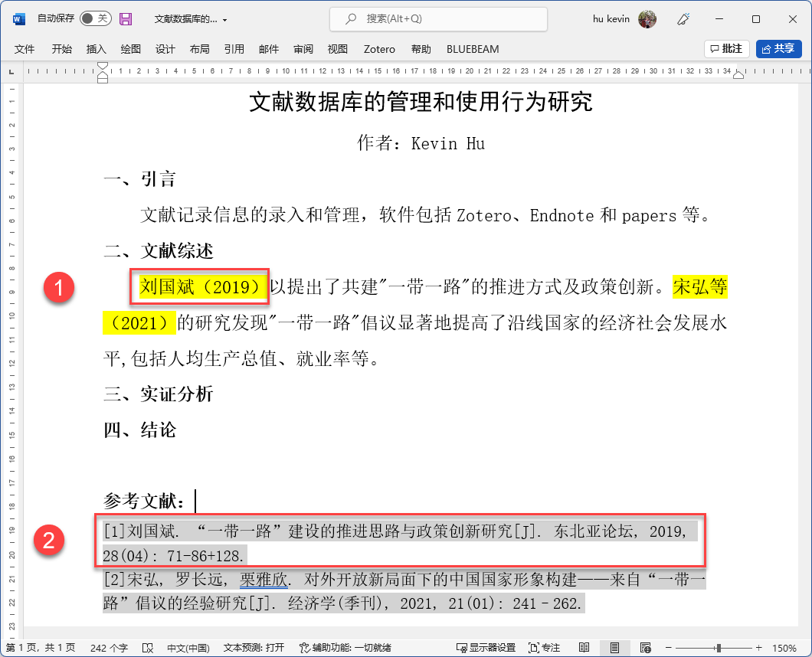Image resolution: width=812 pixels, height=657 pixels.
Task: Open the 150% zoom level dialog
Action: [784, 648]
